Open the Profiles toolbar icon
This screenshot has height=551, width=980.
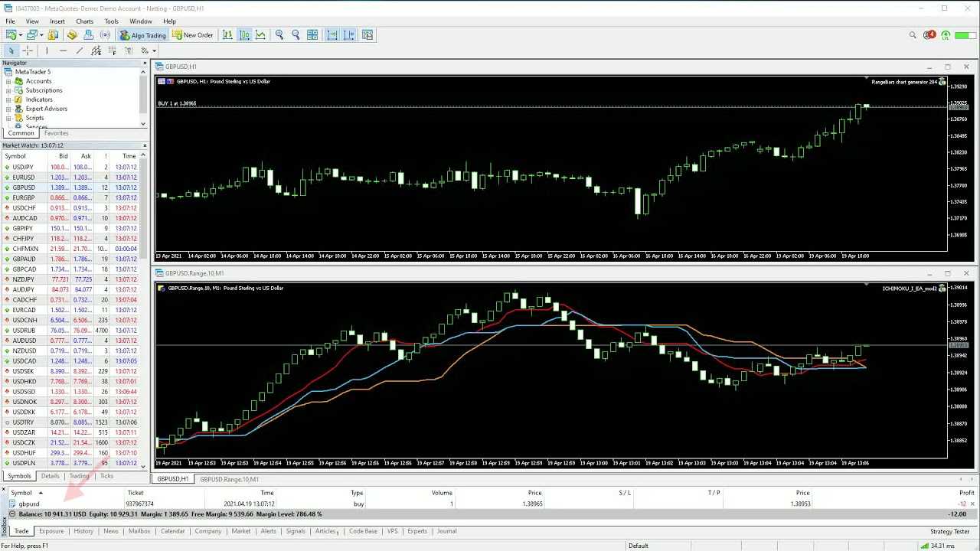click(x=31, y=34)
